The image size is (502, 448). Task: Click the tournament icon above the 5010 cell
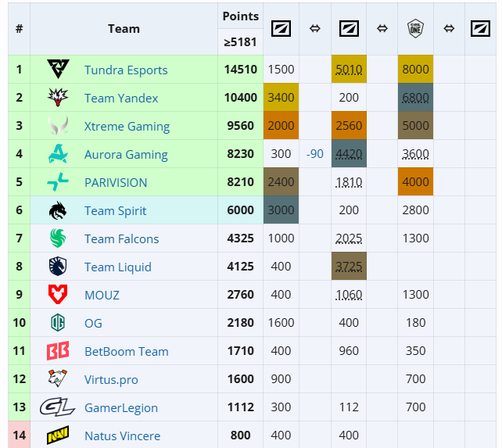[349, 28]
